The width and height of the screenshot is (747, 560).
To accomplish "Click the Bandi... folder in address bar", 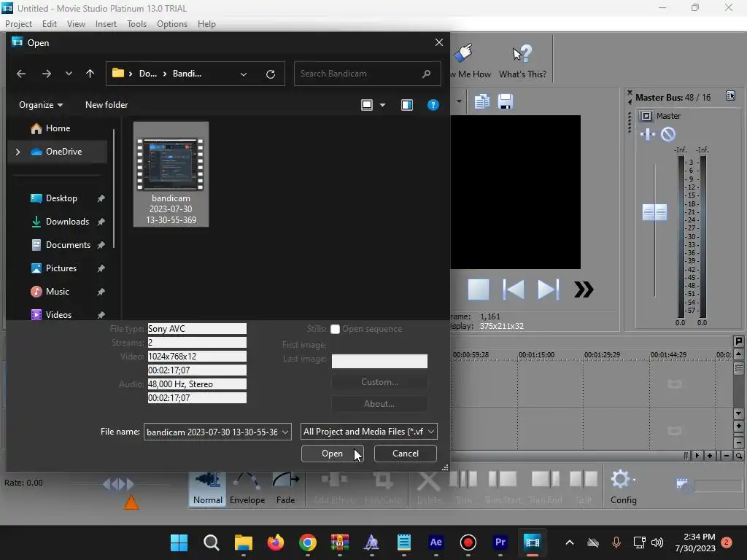I will coord(187,74).
